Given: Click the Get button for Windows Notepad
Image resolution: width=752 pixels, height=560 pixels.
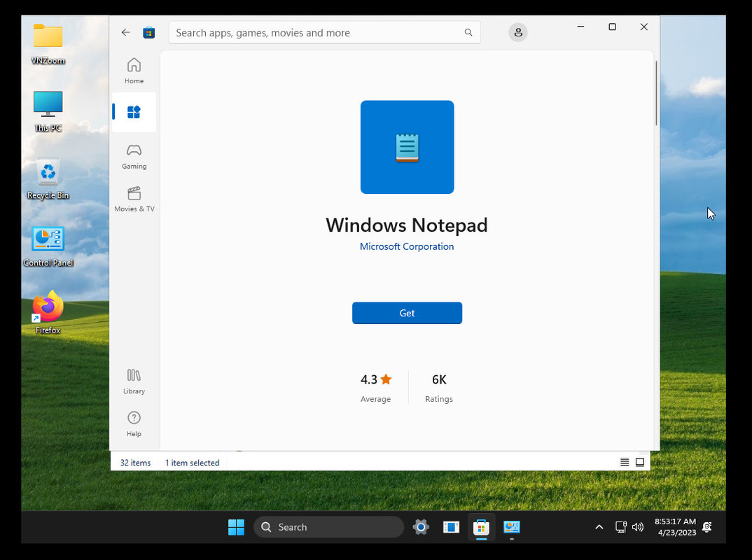Looking at the screenshot, I should tap(407, 313).
